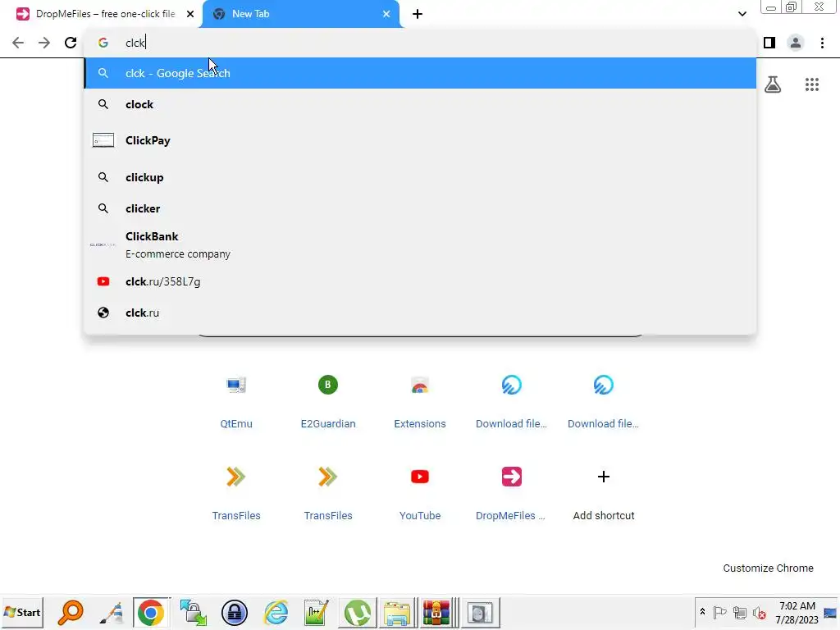The width and height of the screenshot is (840, 630).
Task: Open the first Download file shortcut
Action: 512,400
